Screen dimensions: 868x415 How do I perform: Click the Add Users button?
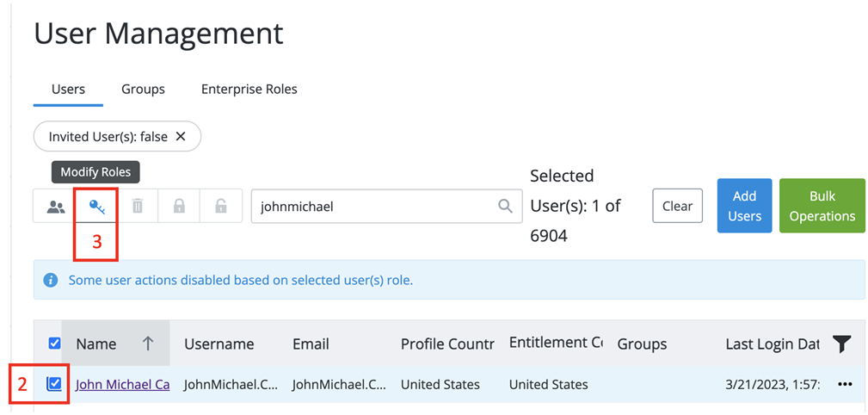[x=744, y=206]
